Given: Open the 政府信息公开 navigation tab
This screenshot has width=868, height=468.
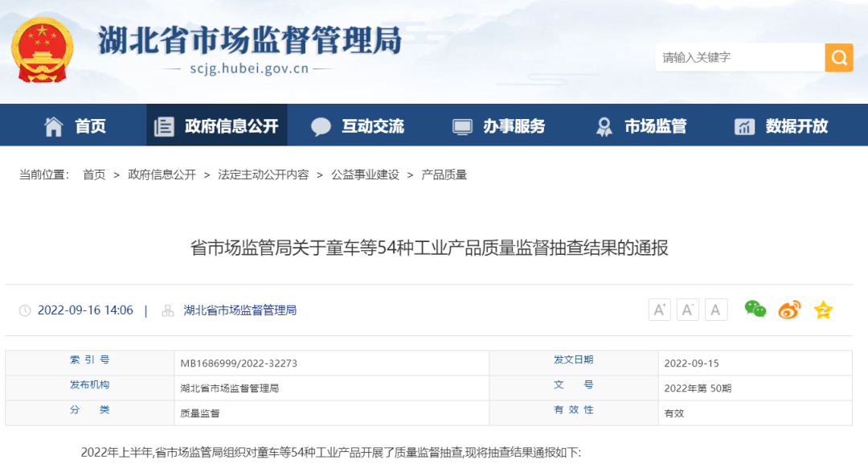Looking at the screenshot, I should tap(216, 126).
